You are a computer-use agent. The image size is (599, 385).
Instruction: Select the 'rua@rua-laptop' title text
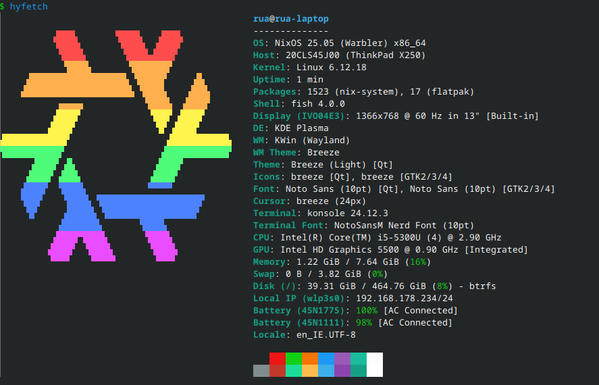click(291, 19)
